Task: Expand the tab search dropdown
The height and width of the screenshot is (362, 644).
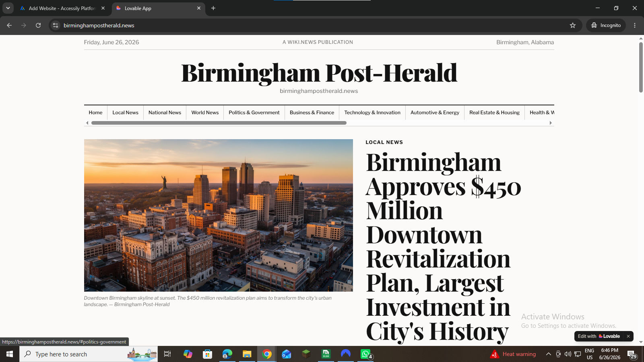Action: point(8,8)
